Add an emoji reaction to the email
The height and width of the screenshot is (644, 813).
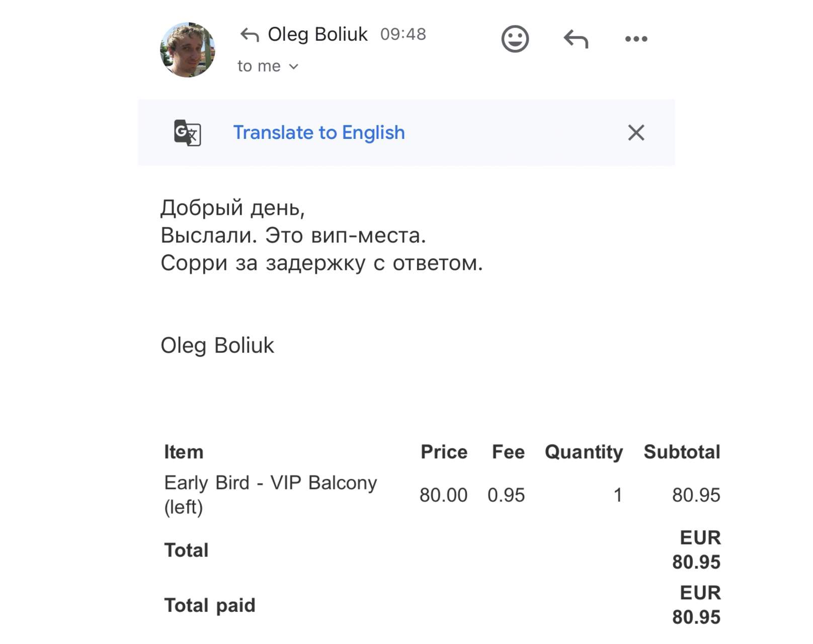pos(515,39)
